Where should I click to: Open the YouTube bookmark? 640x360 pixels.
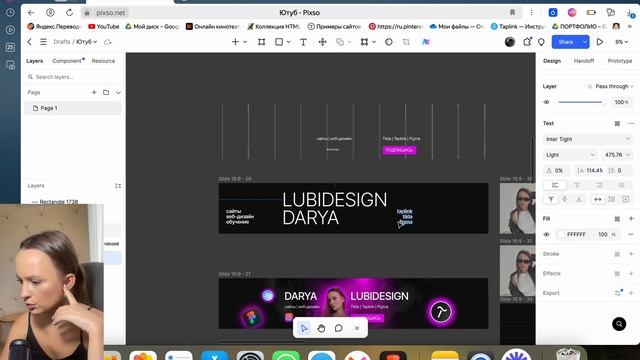click(x=103, y=27)
